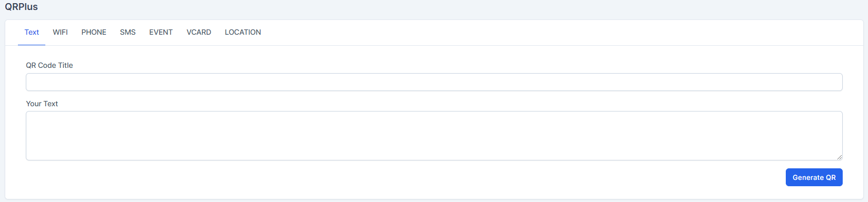Select the phone number QR tab

[94, 32]
